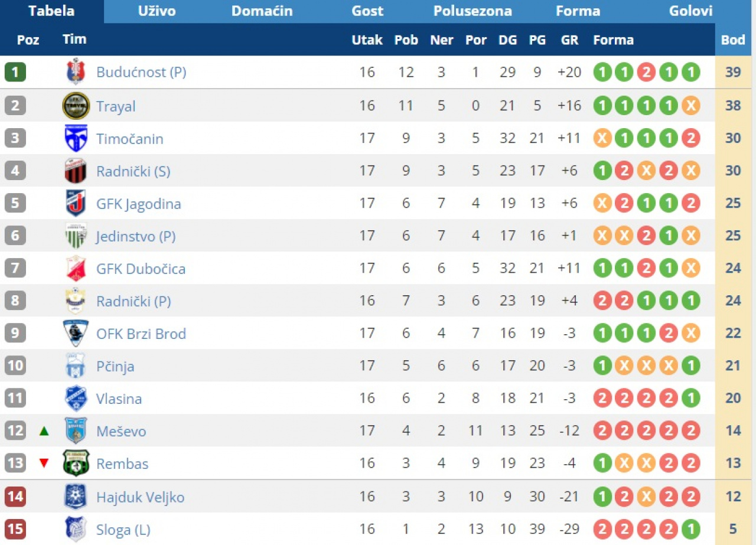Click the OFK Brzi Brod team badge
This screenshot has height=545, width=756.
[x=76, y=334]
